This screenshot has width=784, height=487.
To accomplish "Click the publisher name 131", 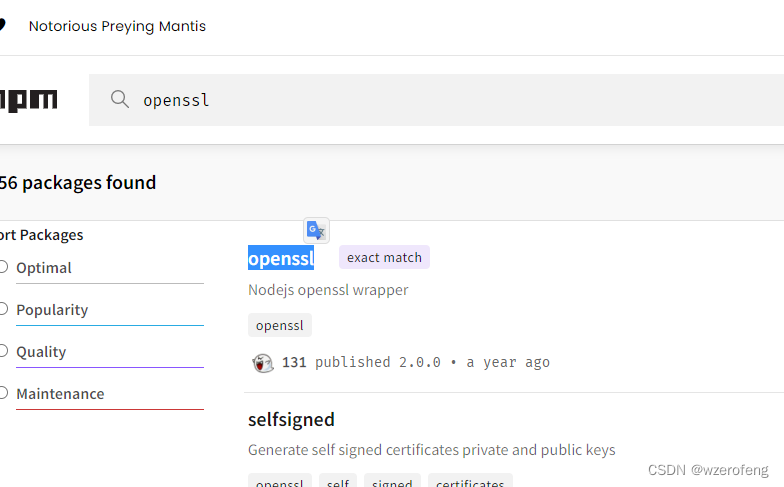I will click(294, 362).
